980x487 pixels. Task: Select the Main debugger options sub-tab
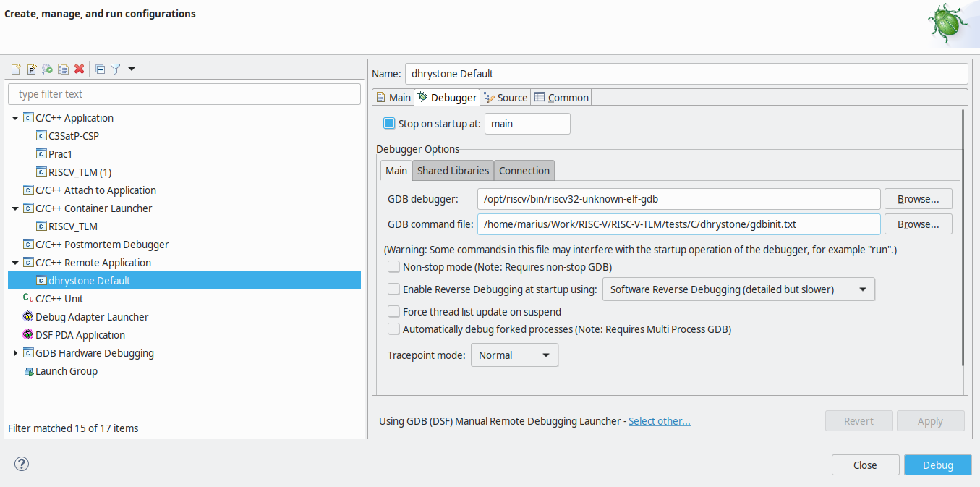coord(396,171)
